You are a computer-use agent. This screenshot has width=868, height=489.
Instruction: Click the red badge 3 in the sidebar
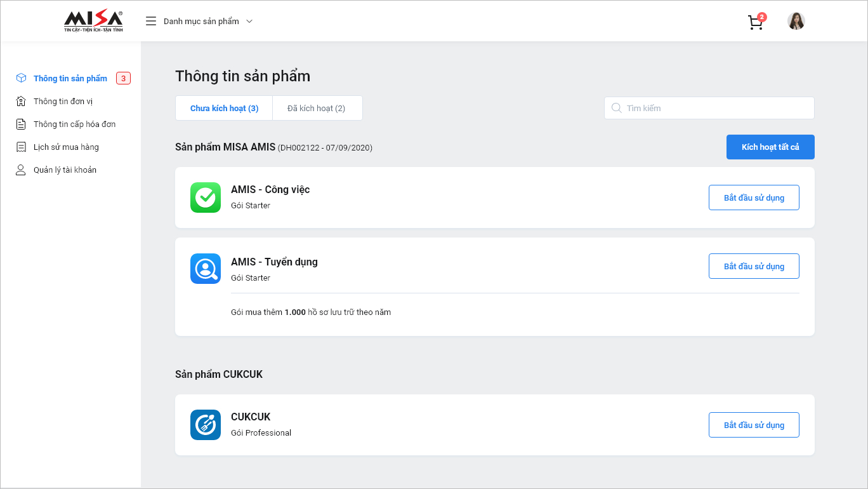pyautogui.click(x=123, y=78)
